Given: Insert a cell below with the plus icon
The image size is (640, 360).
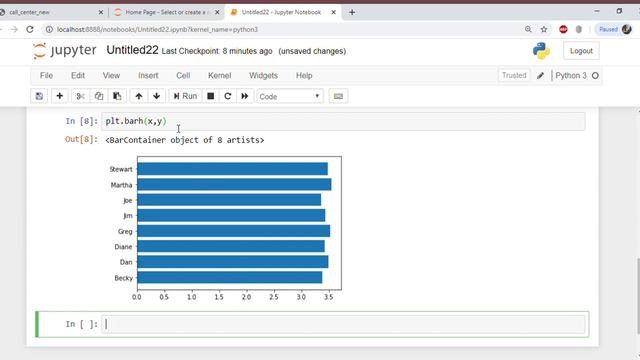Looking at the screenshot, I should coord(60,96).
